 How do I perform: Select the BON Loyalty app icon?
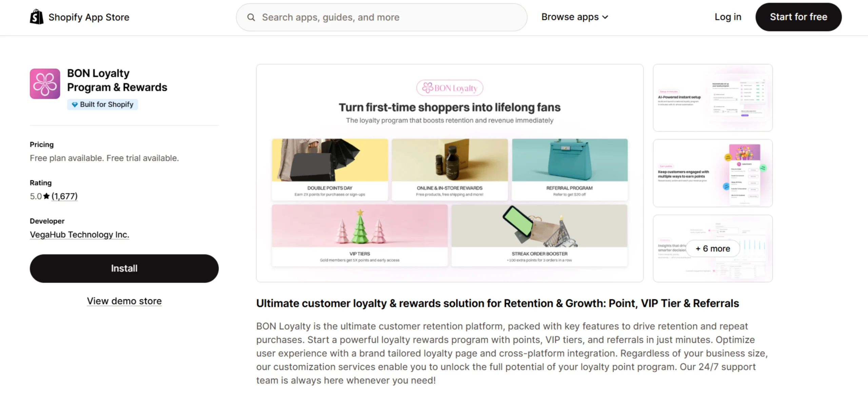tap(45, 84)
